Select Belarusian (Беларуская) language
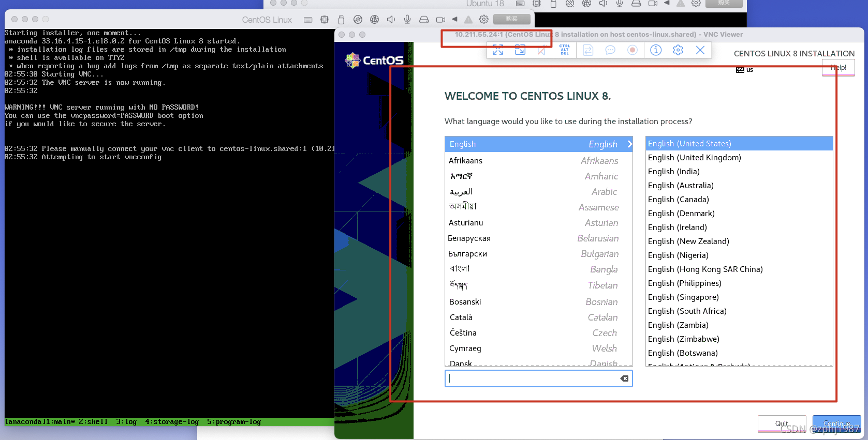The image size is (868, 440). [538, 238]
